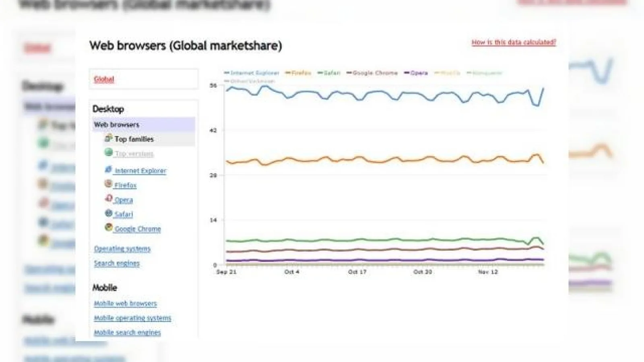Toggle the Opera legend entry

click(416, 73)
